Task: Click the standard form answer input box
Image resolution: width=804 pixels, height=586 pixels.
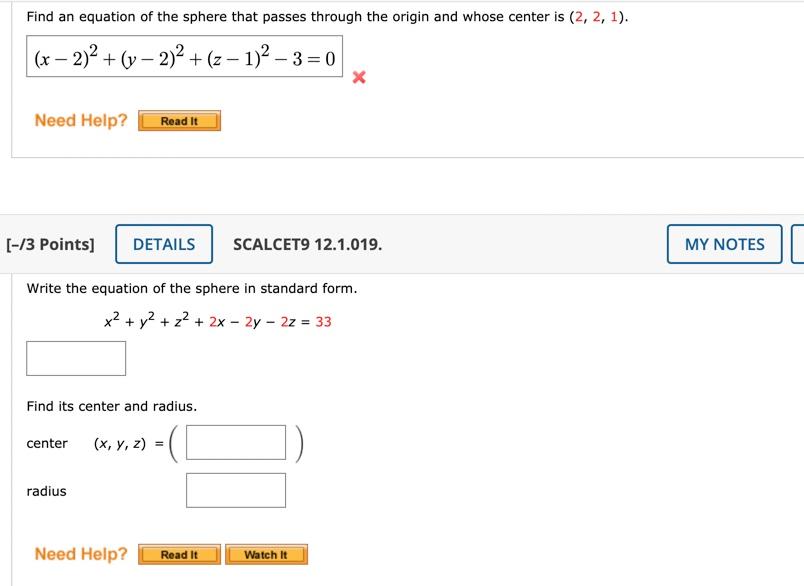Action: (x=75, y=358)
